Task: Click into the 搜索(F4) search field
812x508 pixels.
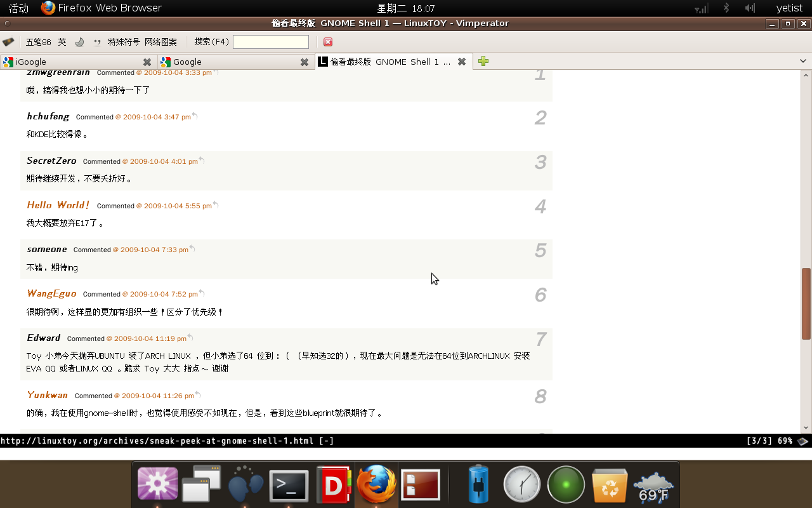Action: [271, 42]
